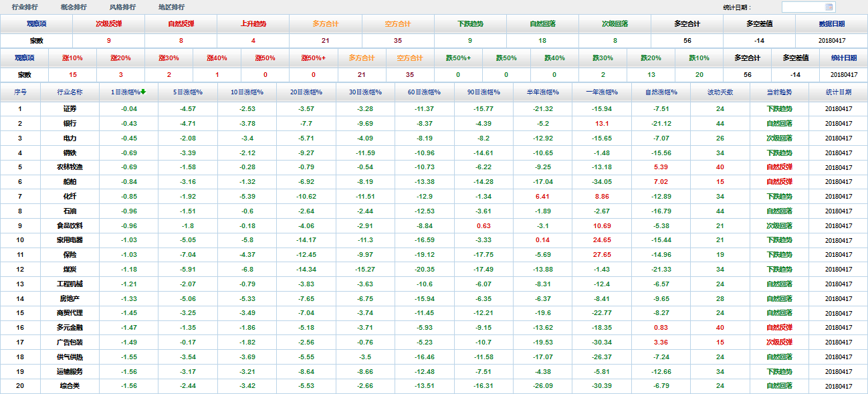Viewport: 868px width, 394px height.
Task: Open the 食品饮料 industry entry
Action: tap(70, 225)
